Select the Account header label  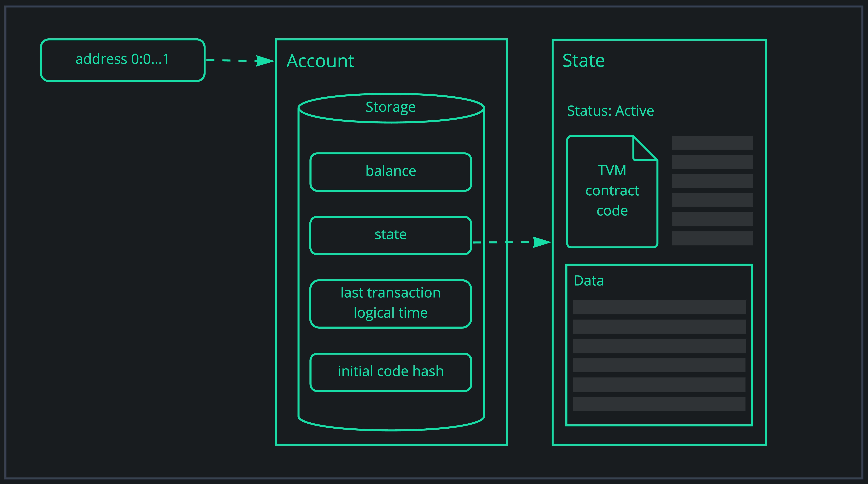[x=320, y=61]
